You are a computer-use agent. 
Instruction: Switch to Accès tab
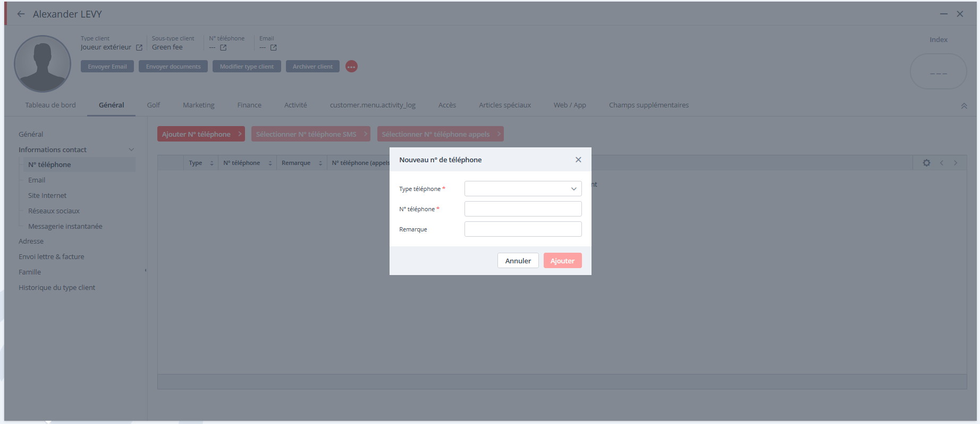(x=447, y=105)
